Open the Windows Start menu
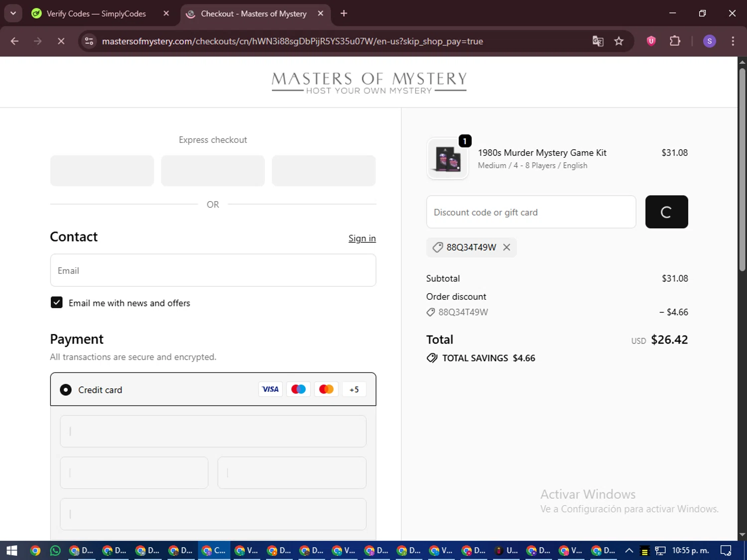The image size is (747, 560). [11, 551]
